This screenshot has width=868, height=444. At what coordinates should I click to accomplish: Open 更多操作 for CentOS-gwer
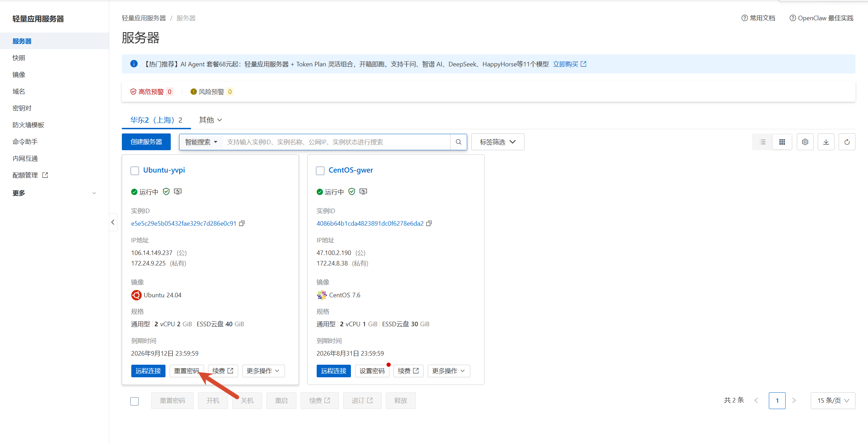click(x=449, y=371)
